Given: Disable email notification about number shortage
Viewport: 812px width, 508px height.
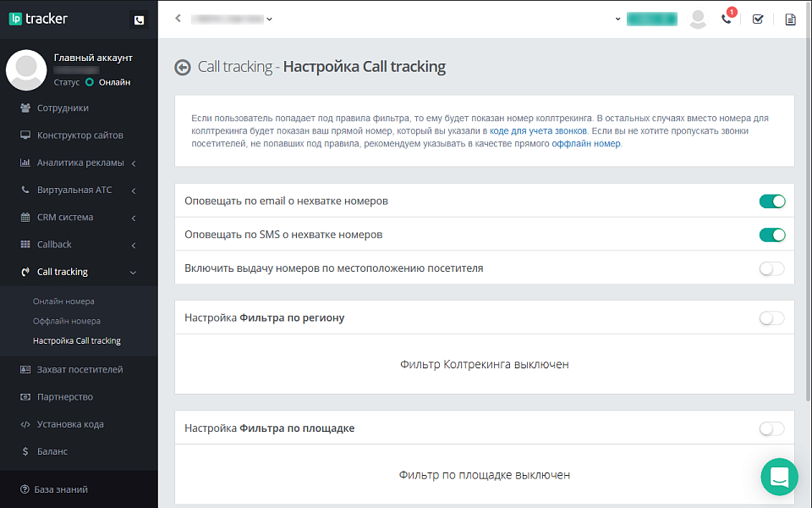Looking at the screenshot, I should (771, 202).
